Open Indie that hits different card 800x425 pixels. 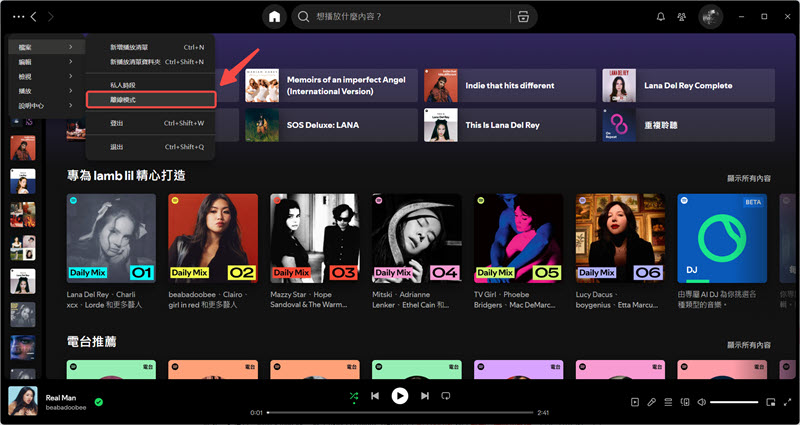pos(510,86)
